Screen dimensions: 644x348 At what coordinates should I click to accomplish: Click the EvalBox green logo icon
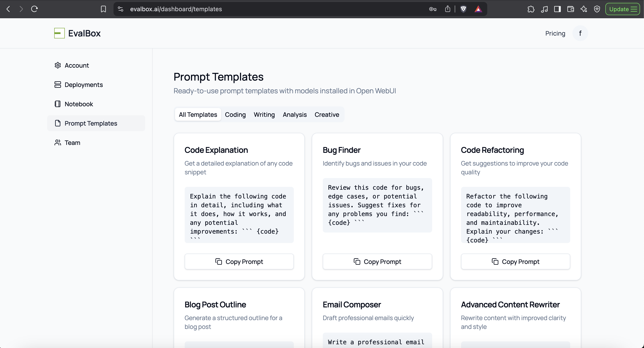coord(59,33)
